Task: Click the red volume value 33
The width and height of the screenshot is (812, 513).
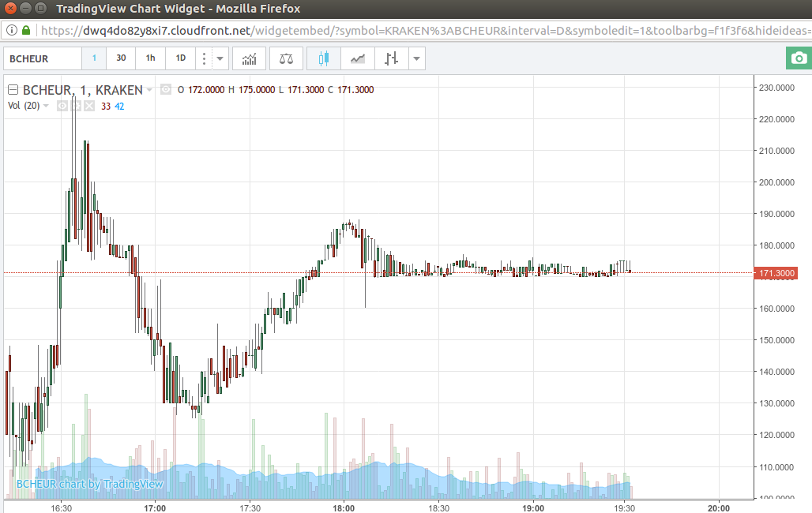Action: [x=106, y=106]
